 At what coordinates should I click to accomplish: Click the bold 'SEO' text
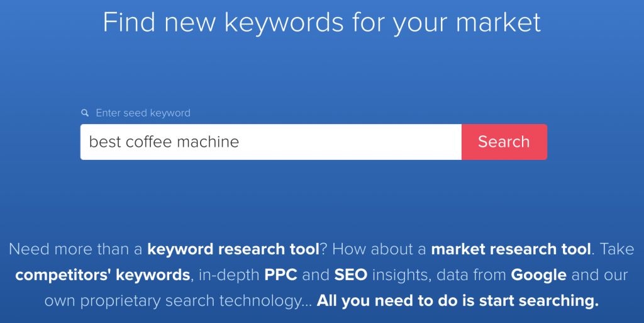(351, 275)
